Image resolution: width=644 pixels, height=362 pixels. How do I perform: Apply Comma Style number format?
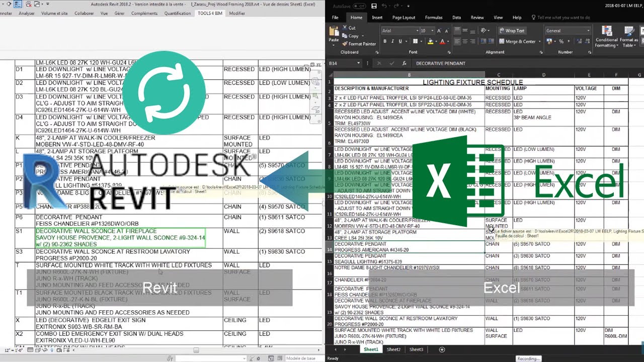pyautogui.click(x=569, y=42)
